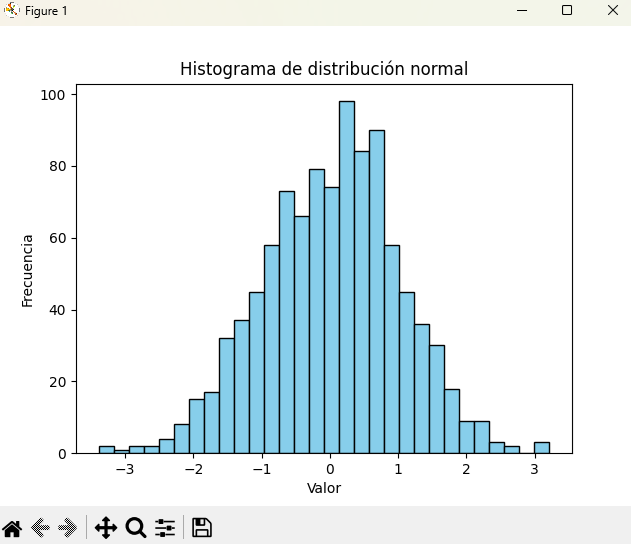Image resolution: width=631 pixels, height=544 pixels.
Task: Save the figure with the floppy disk icon
Action: point(201,527)
